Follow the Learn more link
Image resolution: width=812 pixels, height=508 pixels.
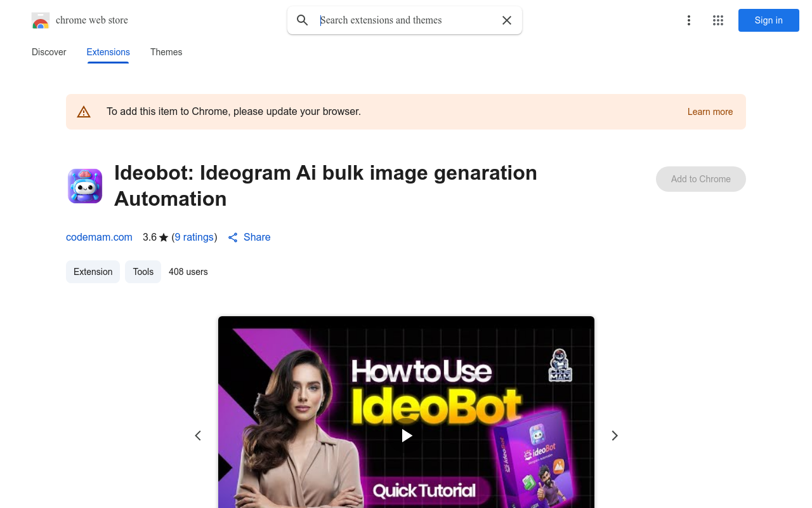point(710,112)
